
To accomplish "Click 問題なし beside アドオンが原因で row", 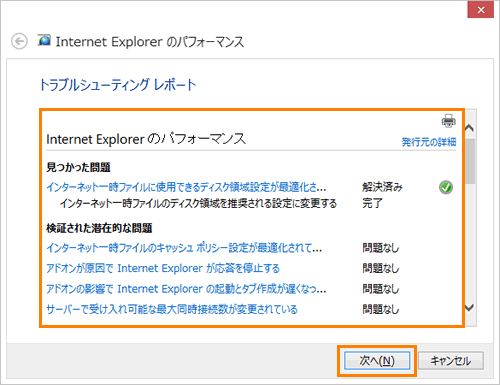I will (x=381, y=268).
